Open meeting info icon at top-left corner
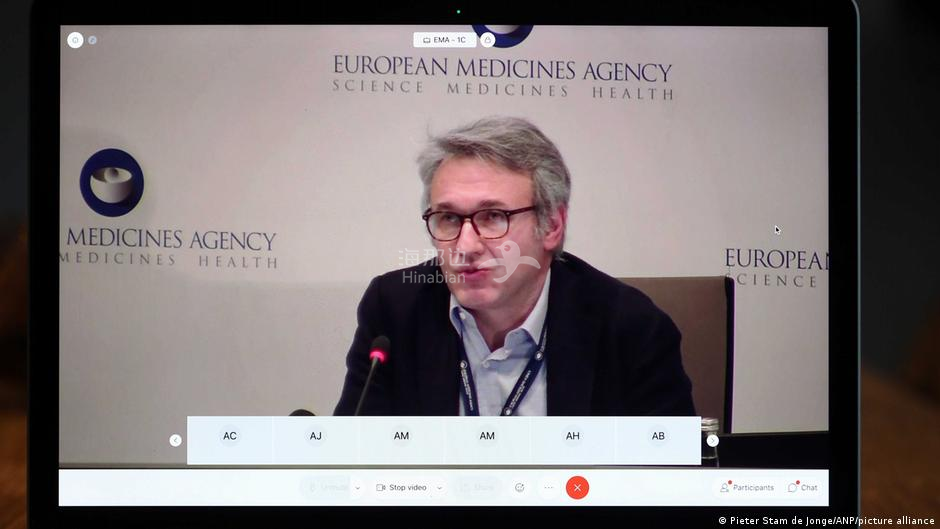Image resolution: width=940 pixels, height=529 pixels. (75, 40)
